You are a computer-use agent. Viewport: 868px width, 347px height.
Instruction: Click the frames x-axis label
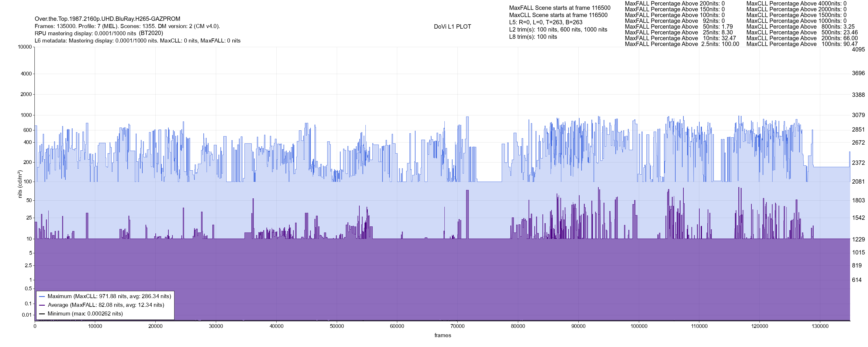pyautogui.click(x=442, y=335)
